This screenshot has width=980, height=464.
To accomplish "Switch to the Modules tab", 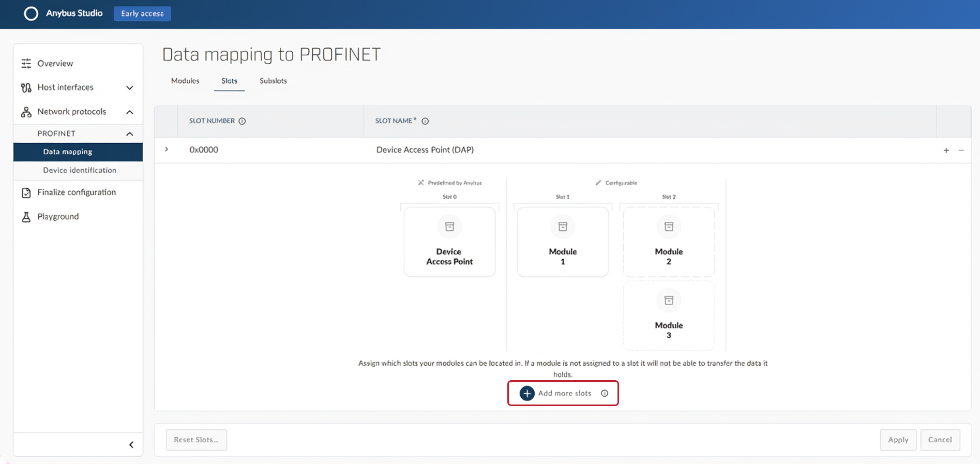I will (185, 81).
